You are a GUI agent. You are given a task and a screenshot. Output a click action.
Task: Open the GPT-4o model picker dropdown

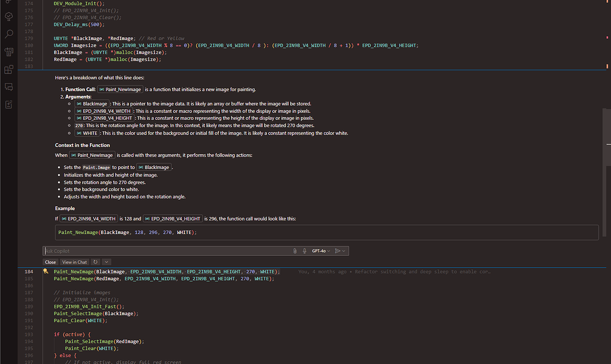pos(321,251)
